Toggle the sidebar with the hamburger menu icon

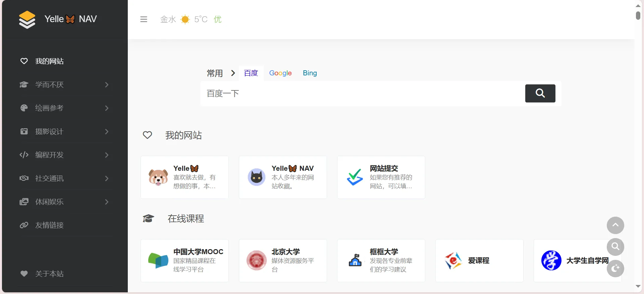click(144, 19)
